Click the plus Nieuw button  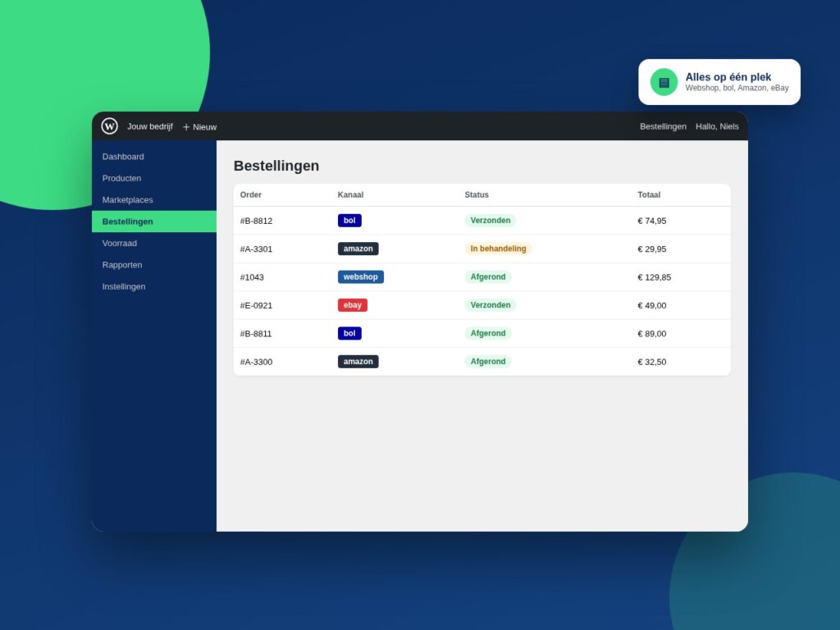[199, 127]
